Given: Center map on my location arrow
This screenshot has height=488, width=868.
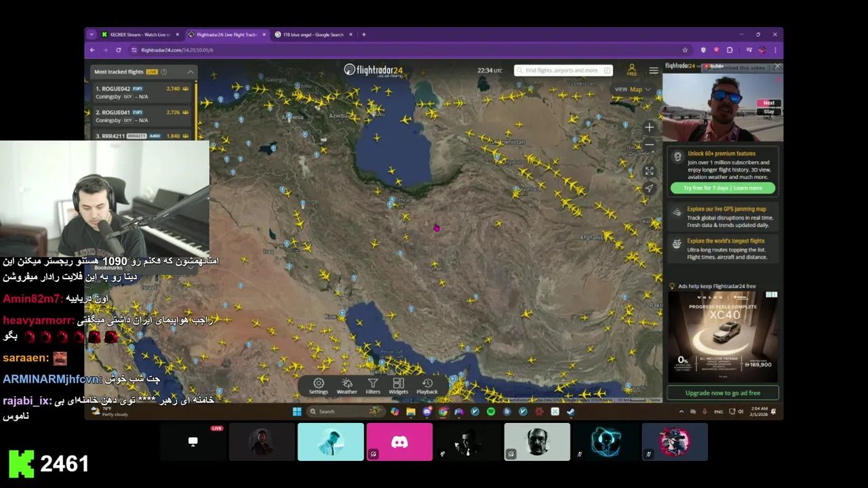Looking at the screenshot, I should pyautogui.click(x=649, y=188).
